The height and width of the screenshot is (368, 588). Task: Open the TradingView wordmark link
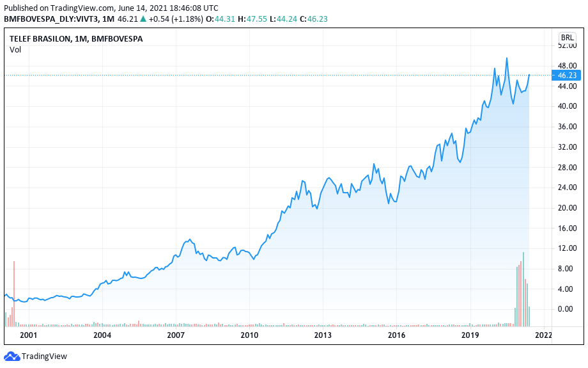[x=44, y=356]
